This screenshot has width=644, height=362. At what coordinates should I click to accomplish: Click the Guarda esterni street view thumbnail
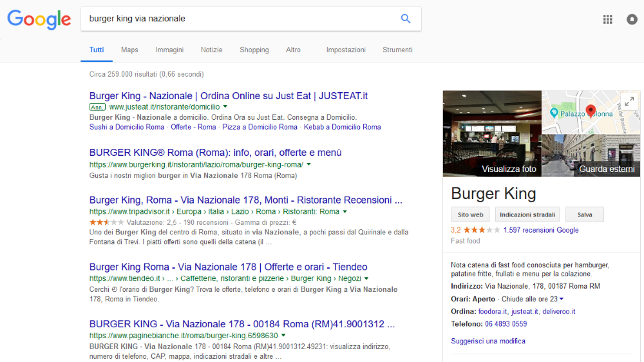(x=591, y=155)
